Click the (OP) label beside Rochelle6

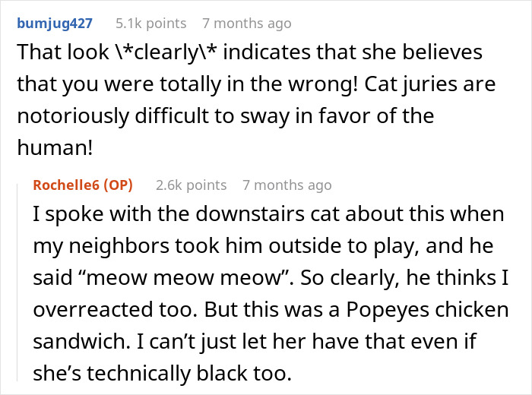click(116, 185)
